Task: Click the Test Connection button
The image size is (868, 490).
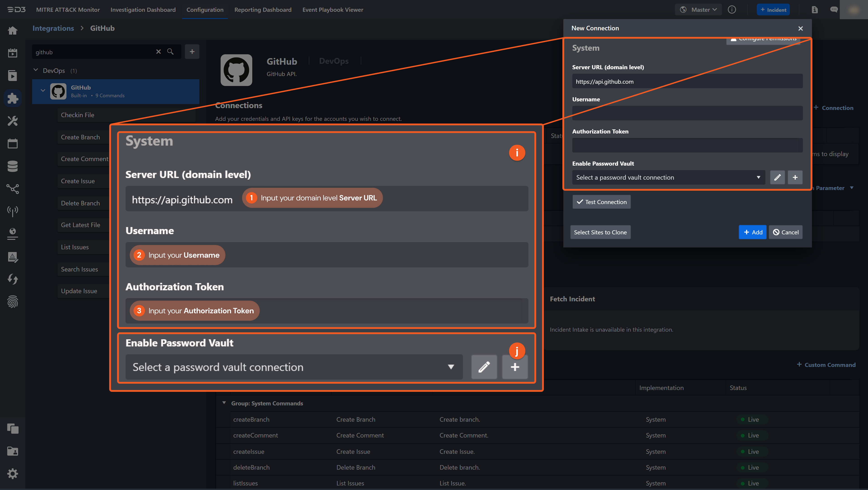Action: [601, 202]
